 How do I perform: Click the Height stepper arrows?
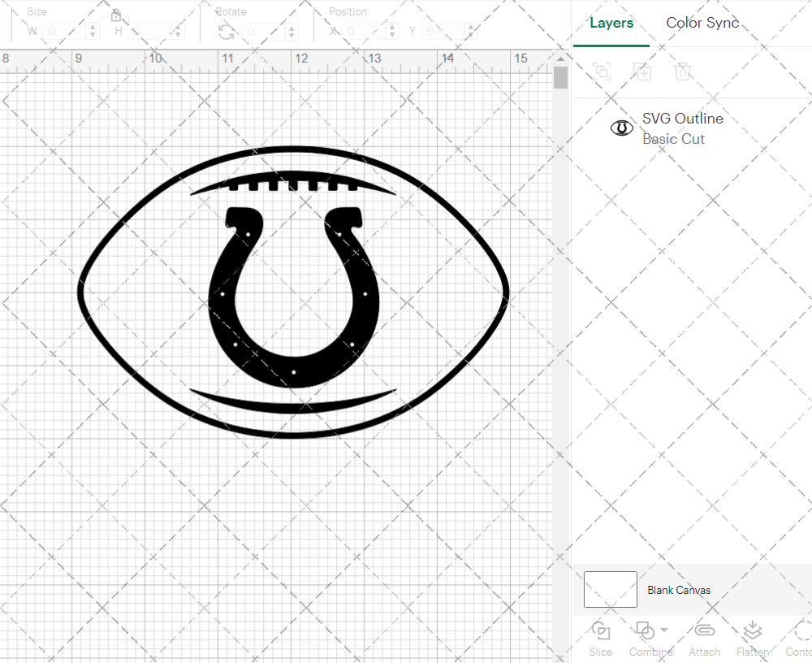coord(177,32)
